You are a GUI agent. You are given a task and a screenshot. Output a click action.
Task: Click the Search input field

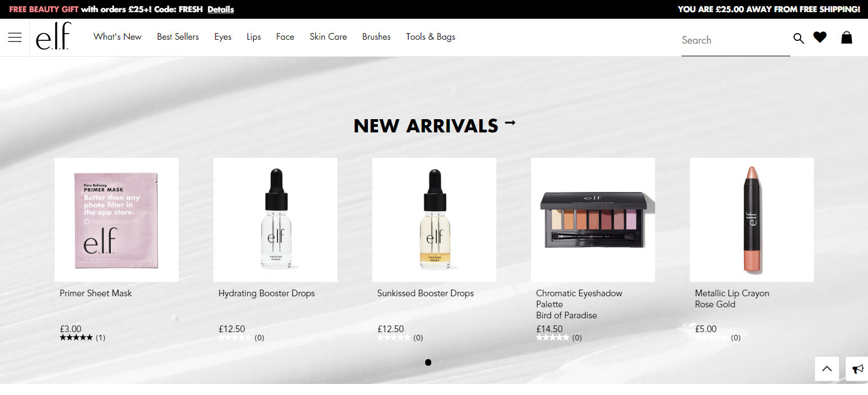coord(736,40)
